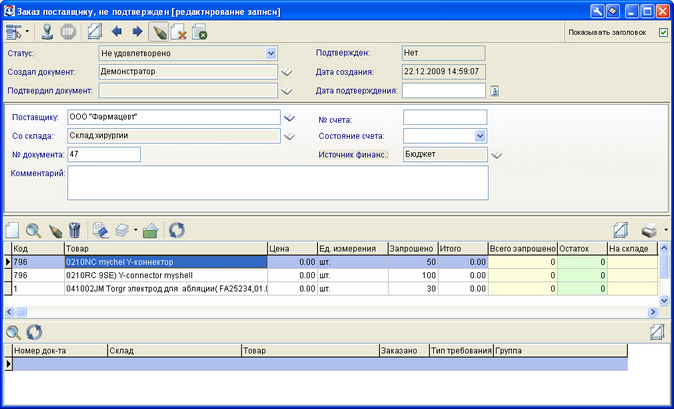Click the 'Тип требования' column header
The height and width of the screenshot is (409, 674).
(462, 351)
